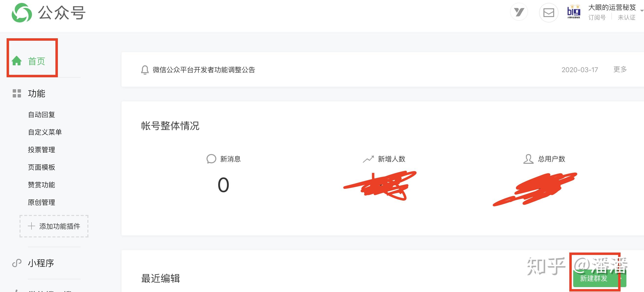Click the green home icon

point(17,61)
